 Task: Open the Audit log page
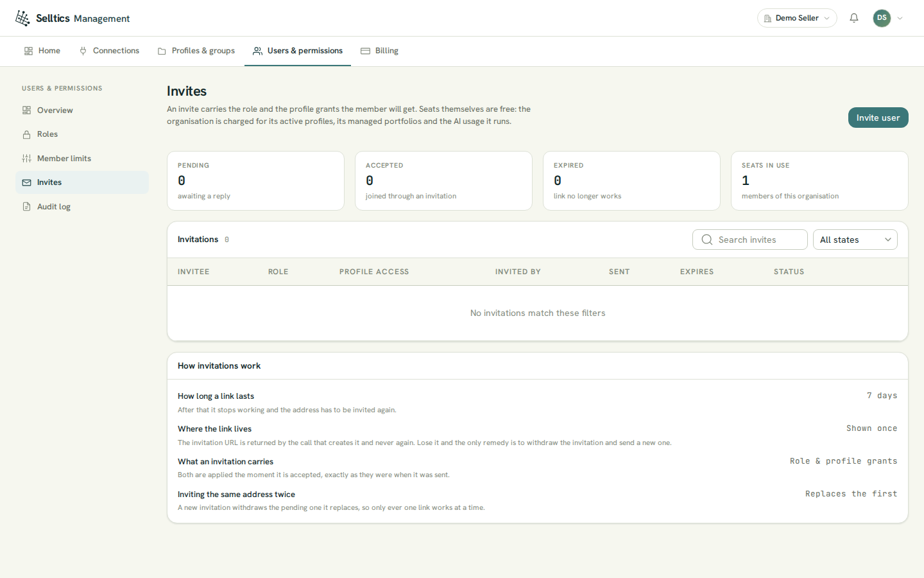(82, 207)
